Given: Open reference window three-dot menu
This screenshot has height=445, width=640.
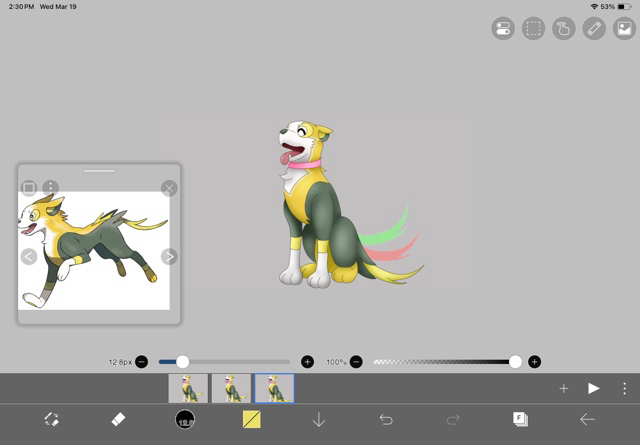Looking at the screenshot, I should (51, 188).
